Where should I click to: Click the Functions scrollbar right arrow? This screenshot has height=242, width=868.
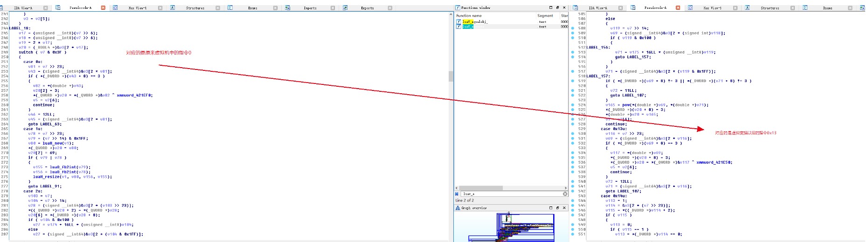(565, 188)
